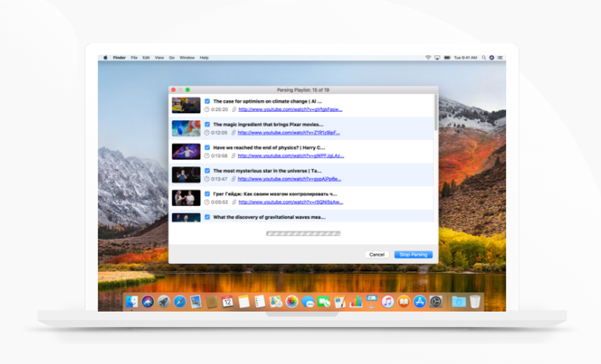
Task: Click the Stop Parsing button
Action: click(413, 255)
